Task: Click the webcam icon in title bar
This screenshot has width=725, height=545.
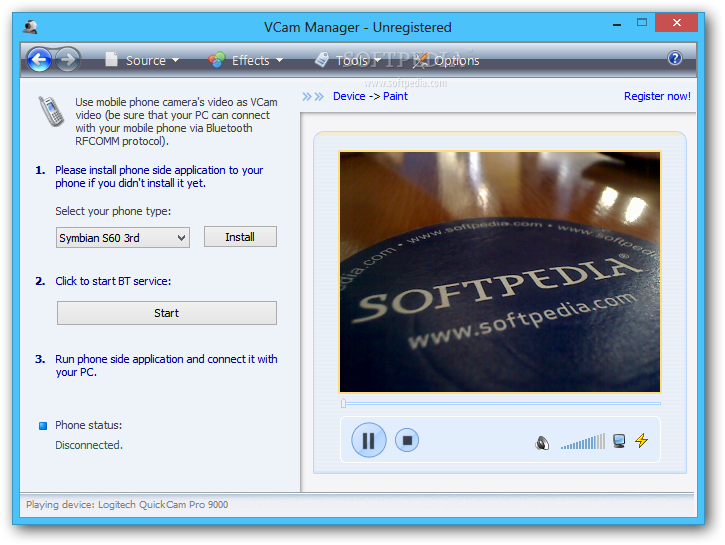Action: coord(31,27)
